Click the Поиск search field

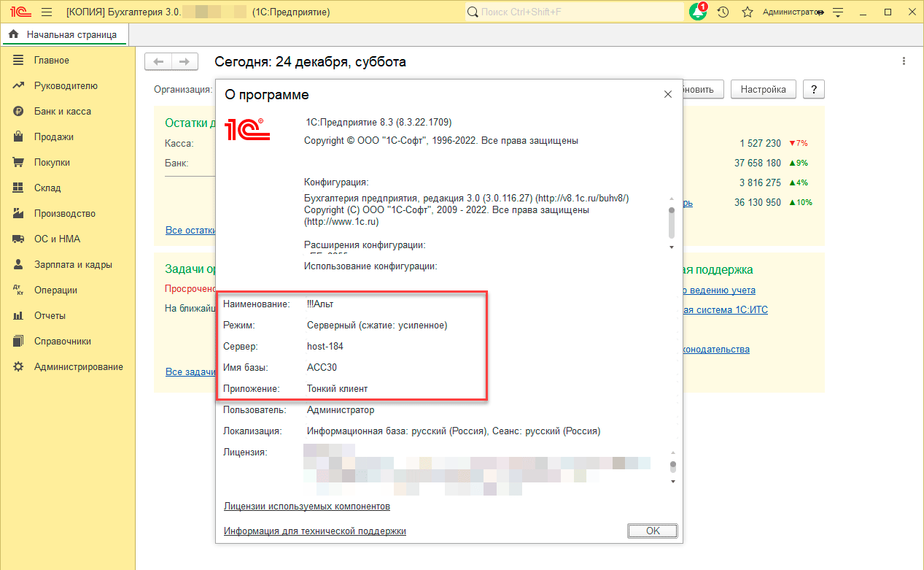coord(574,12)
